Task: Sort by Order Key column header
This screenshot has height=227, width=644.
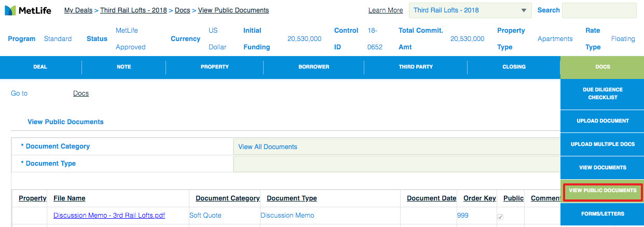Action: coord(479,198)
